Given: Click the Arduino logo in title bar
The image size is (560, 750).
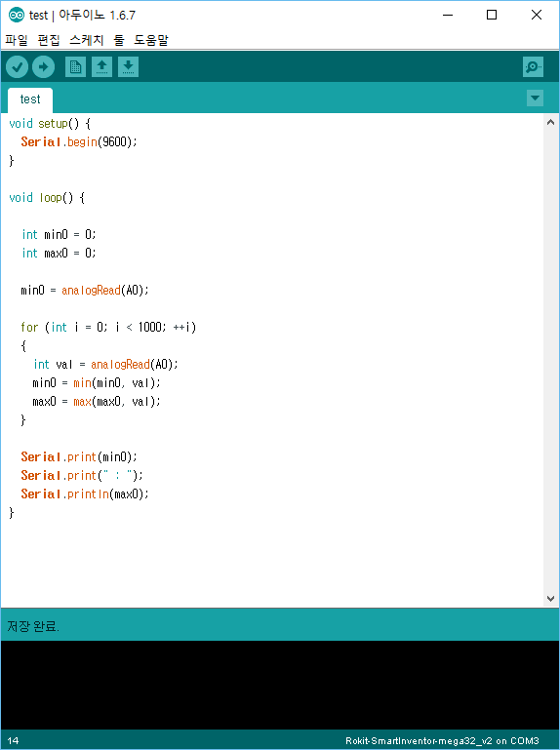Looking at the screenshot, I should click(17, 15).
